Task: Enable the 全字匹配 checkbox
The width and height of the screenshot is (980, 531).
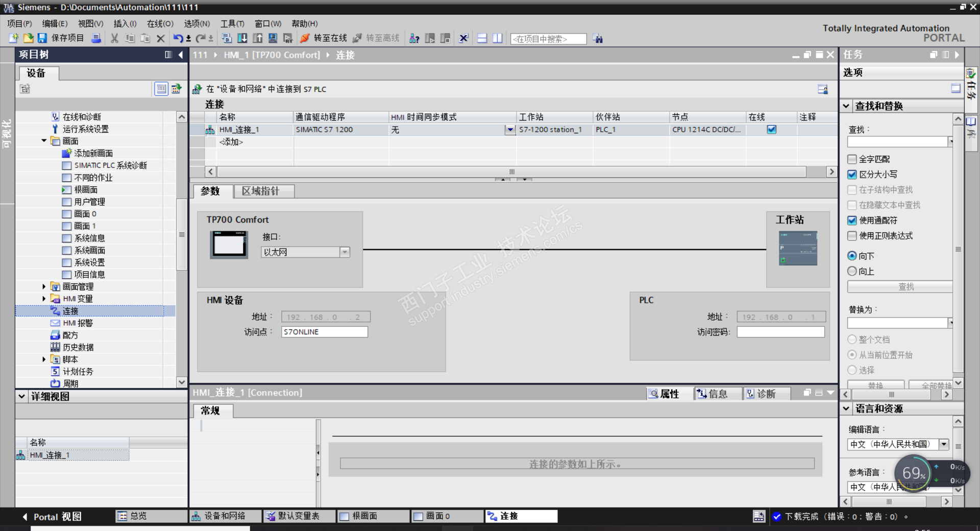Action: click(x=852, y=159)
